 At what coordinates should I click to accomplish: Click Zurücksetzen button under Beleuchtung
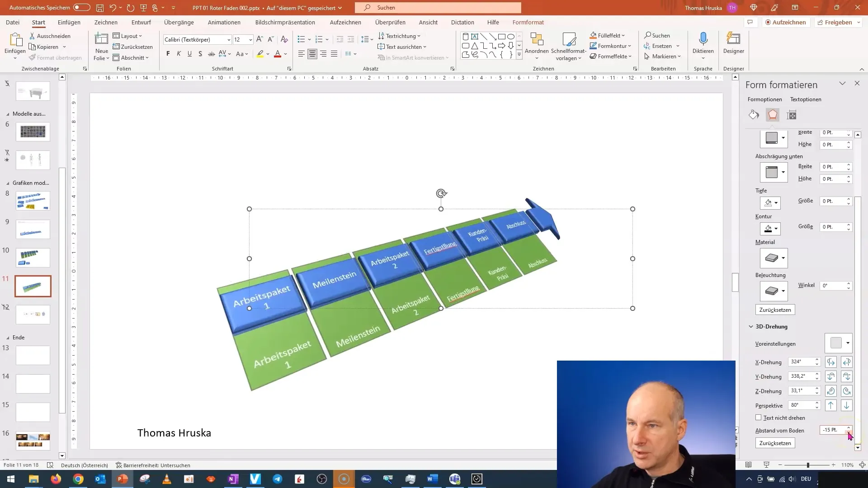click(775, 309)
